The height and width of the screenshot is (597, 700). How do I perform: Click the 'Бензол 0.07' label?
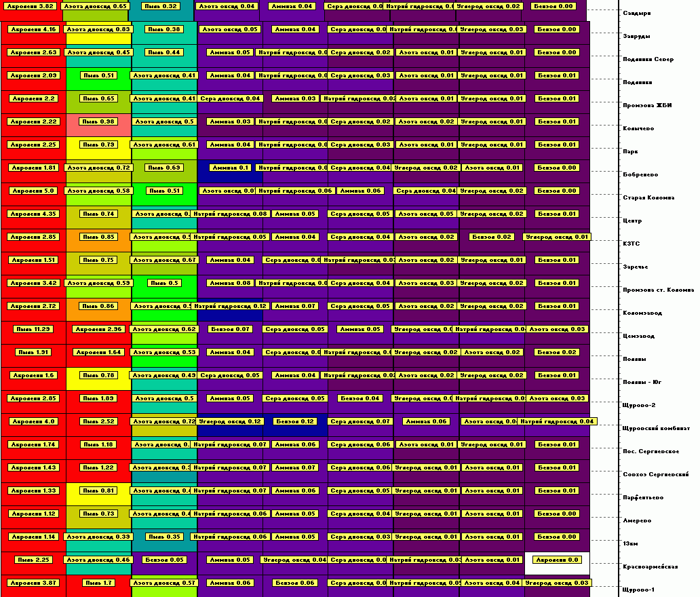pyautogui.click(x=231, y=329)
